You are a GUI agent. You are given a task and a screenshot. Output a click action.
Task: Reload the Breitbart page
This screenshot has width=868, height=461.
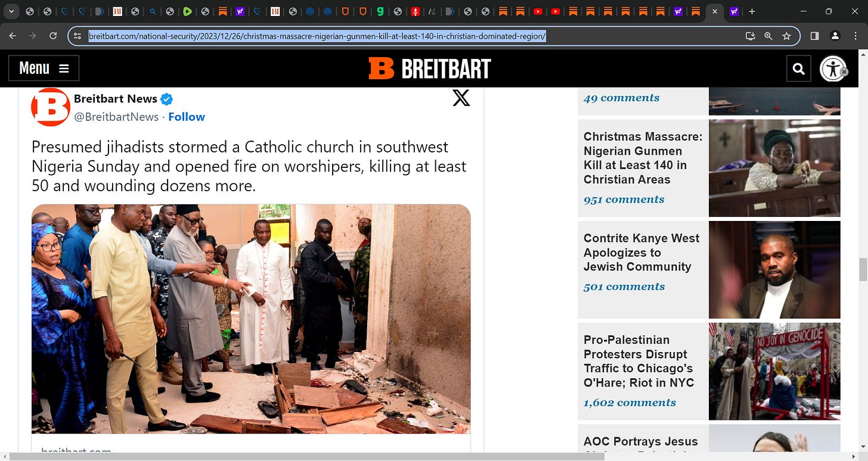pos(53,36)
